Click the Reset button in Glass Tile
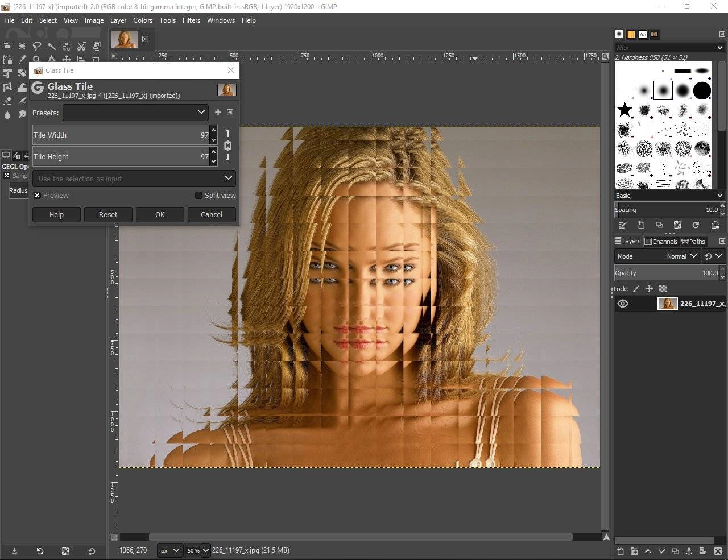 pos(107,214)
